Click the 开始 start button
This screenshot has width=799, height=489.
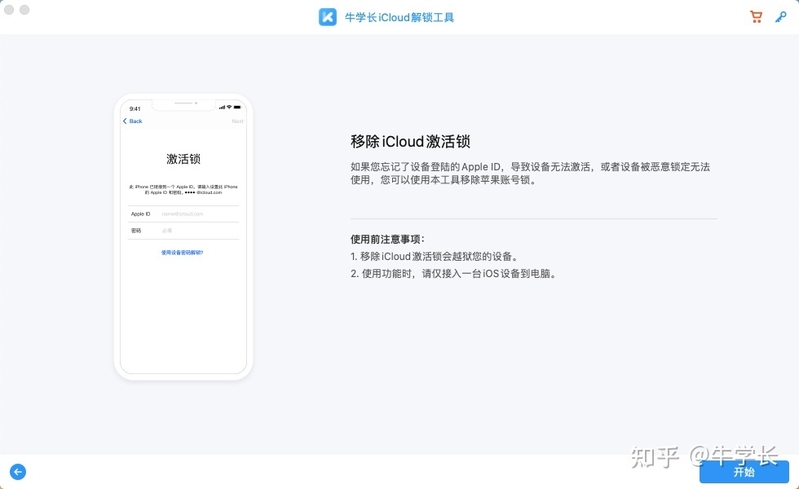point(744,472)
